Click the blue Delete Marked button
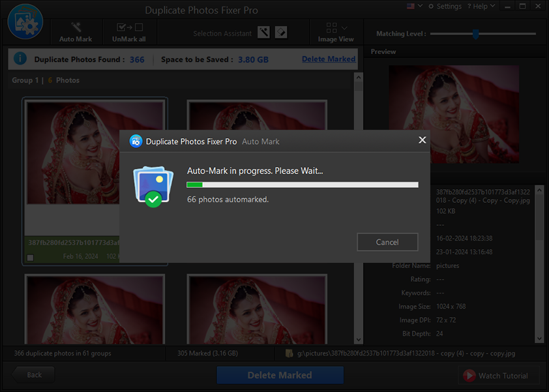 [280, 375]
